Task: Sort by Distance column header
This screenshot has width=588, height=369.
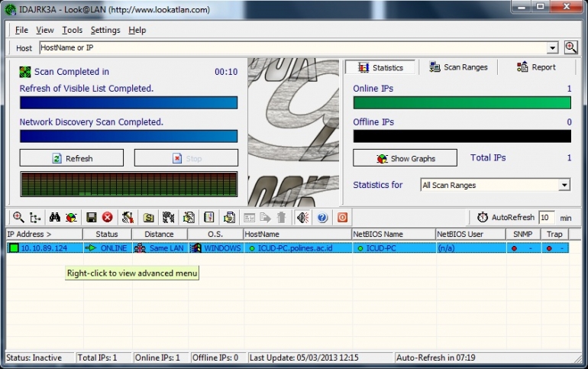Action: tap(159, 234)
